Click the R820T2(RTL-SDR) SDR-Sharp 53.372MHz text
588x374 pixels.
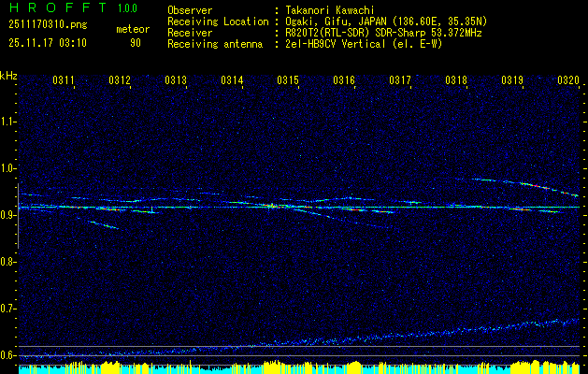[383, 33]
